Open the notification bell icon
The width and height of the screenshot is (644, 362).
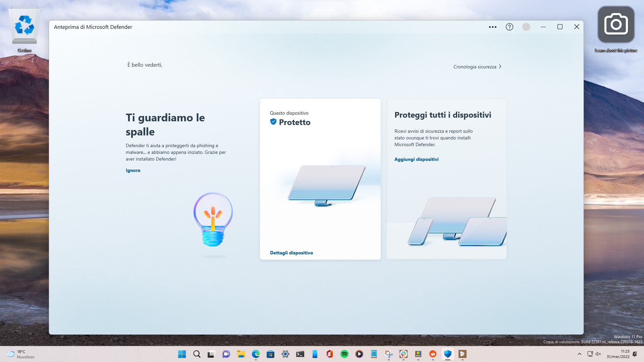click(x=635, y=354)
